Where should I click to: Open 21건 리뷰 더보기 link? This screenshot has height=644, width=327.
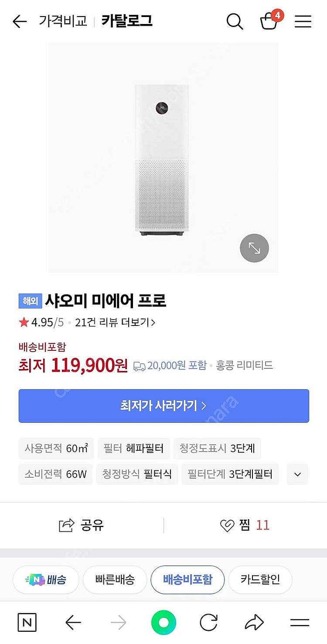pyautogui.click(x=115, y=322)
